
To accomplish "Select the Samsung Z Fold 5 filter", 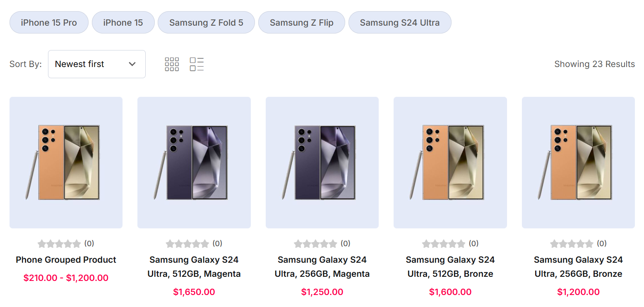I will tap(206, 22).
